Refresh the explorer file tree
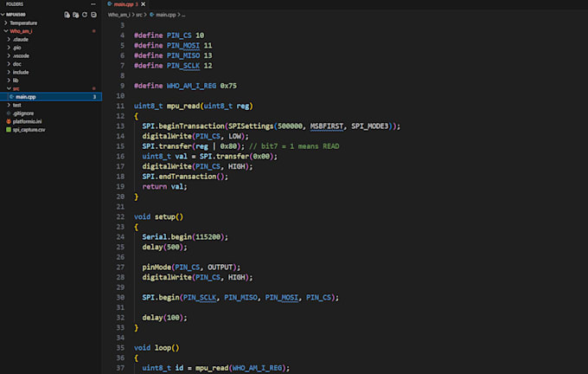Viewport: 588px width, 374px height. [85, 15]
